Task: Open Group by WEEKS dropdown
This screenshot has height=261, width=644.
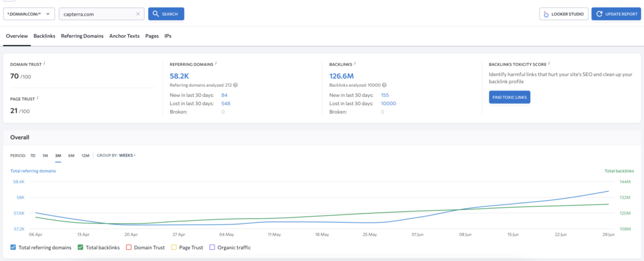Action: [x=127, y=155]
